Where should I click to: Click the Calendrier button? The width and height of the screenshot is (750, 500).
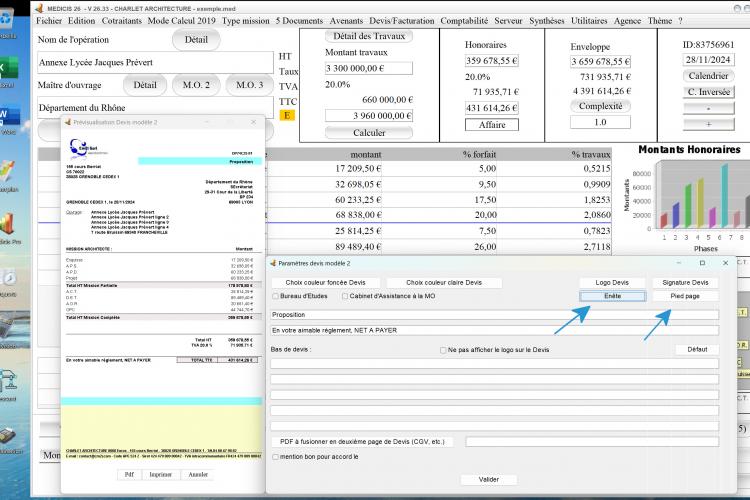708,76
